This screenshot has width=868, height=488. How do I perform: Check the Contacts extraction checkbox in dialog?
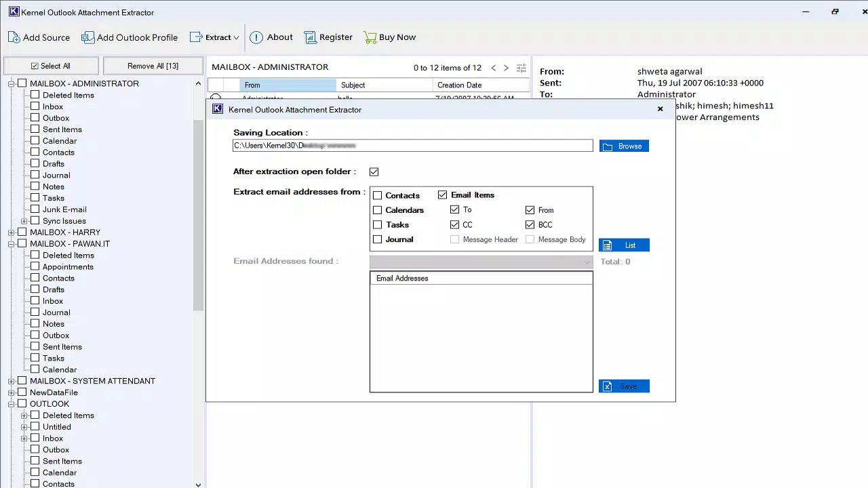coord(378,196)
